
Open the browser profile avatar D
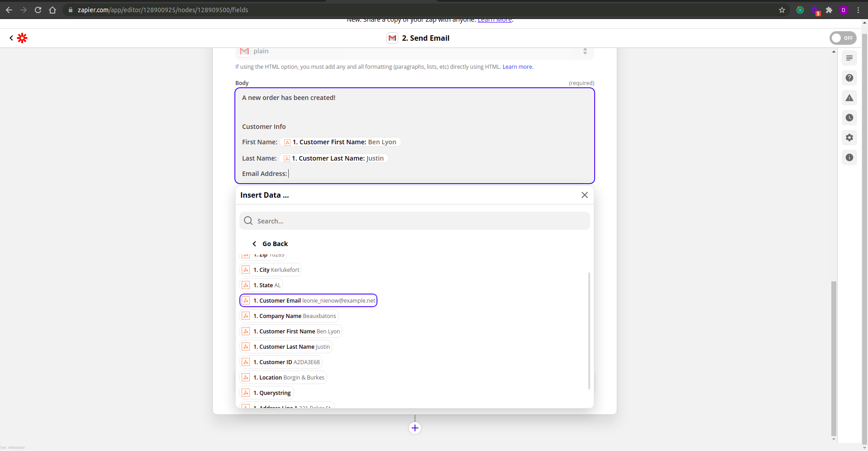(844, 10)
